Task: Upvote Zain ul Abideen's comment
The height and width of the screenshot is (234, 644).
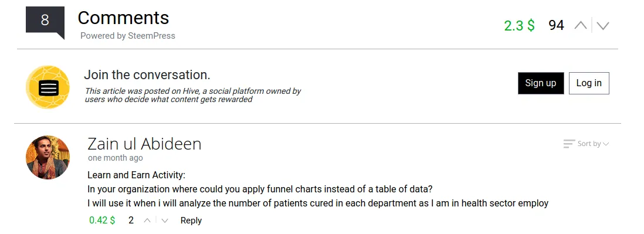Action: [x=147, y=221]
